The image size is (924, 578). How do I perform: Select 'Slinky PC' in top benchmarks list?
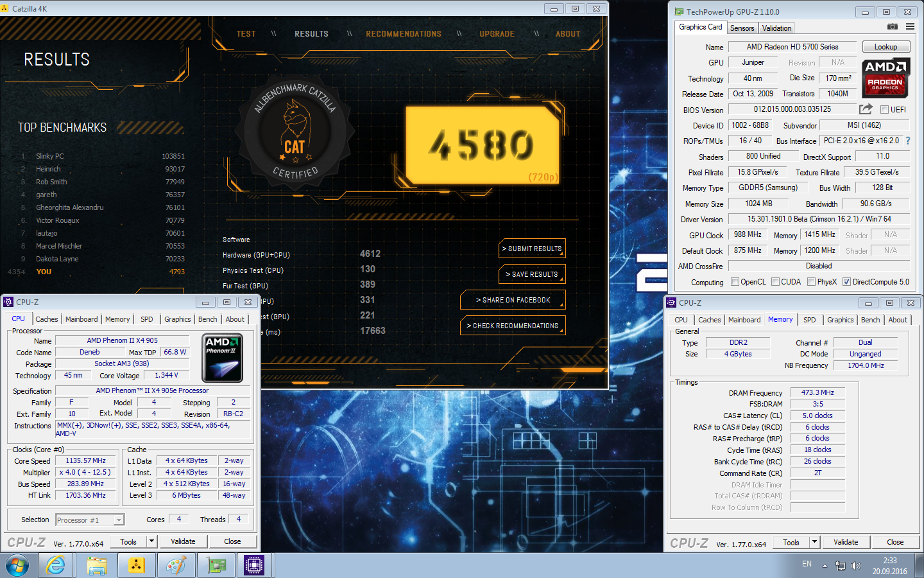pyautogui.click(x=50, y=156)
